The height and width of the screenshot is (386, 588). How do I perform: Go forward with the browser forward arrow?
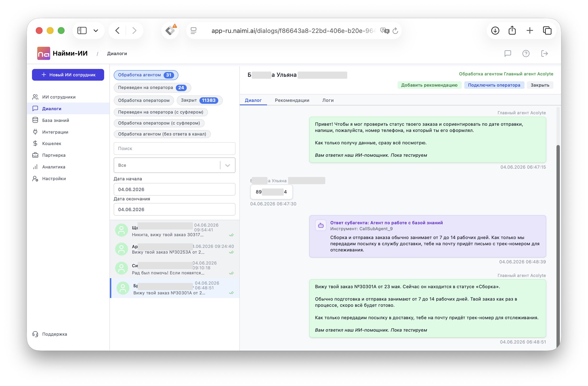134,31
